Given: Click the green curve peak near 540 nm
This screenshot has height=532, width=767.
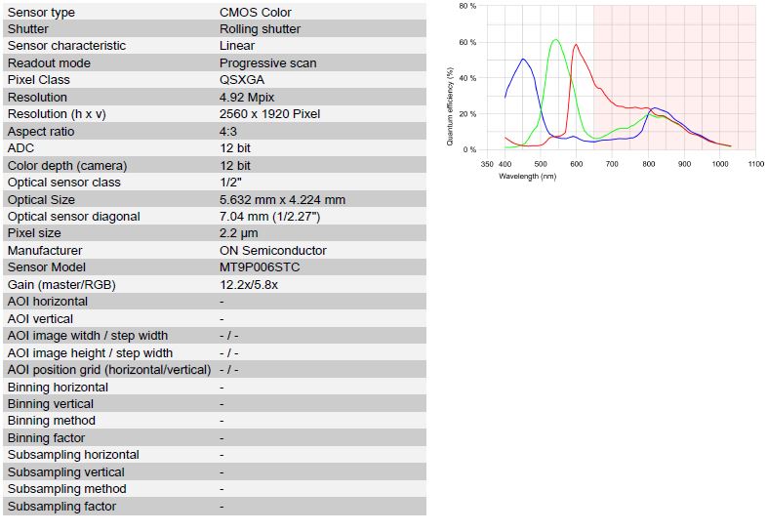Looking at the screenshot, I should click(555, 40).
